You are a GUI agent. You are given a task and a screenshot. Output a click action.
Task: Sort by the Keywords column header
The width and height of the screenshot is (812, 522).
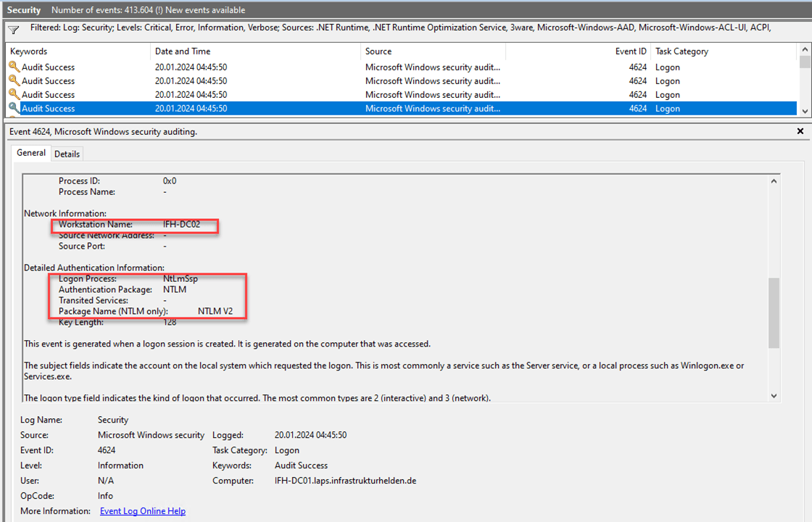click(78, 51)
